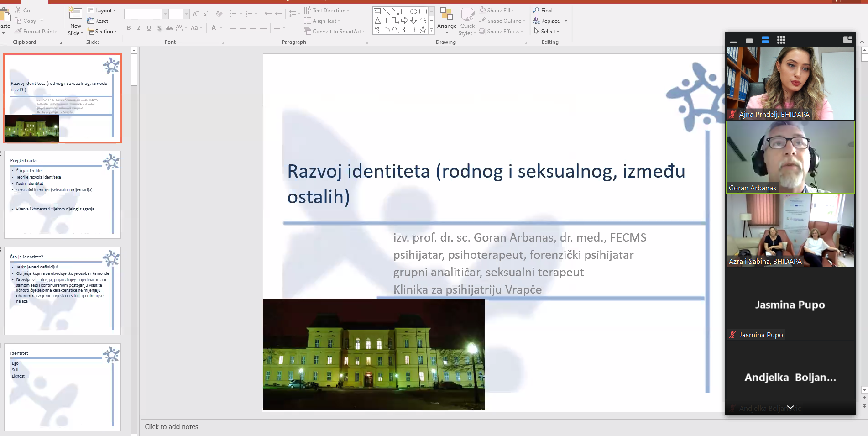Viewport: 868px width, 436px height.
Task: Show more participants with the down chevron
Action: (790, 407)
